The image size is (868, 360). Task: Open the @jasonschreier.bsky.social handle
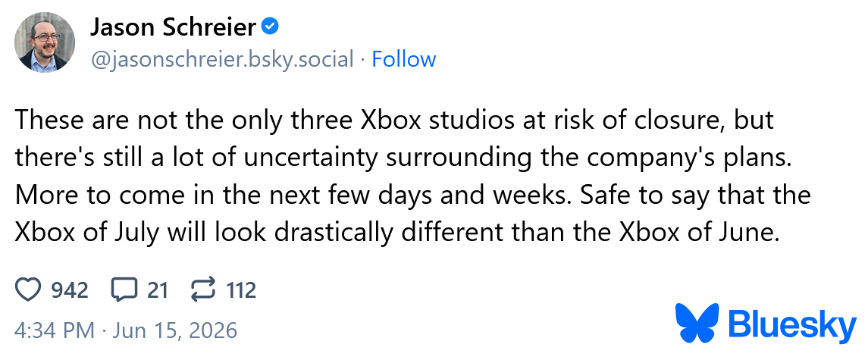(x=222, y=59)
